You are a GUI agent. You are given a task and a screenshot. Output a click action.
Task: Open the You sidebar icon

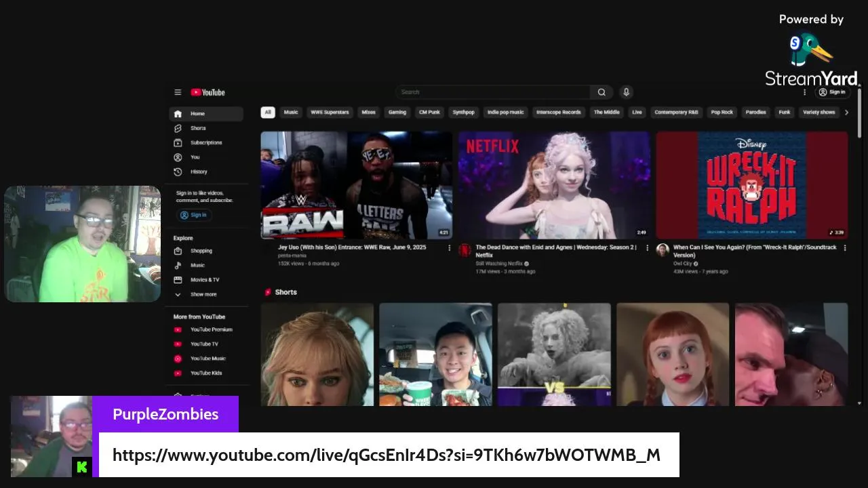(178, 157)
